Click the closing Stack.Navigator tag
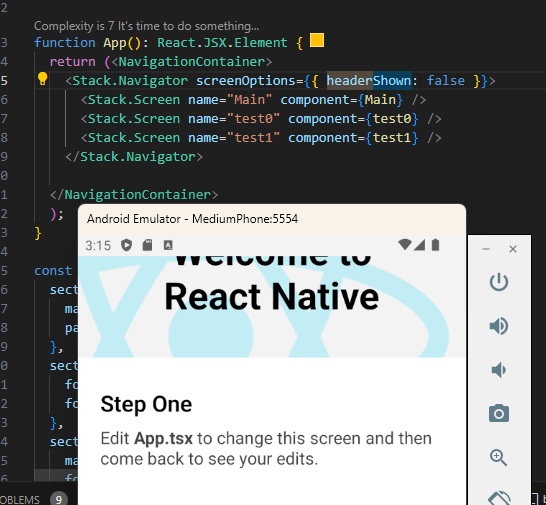This screenshot has width=546, height=505. point(134,157)
